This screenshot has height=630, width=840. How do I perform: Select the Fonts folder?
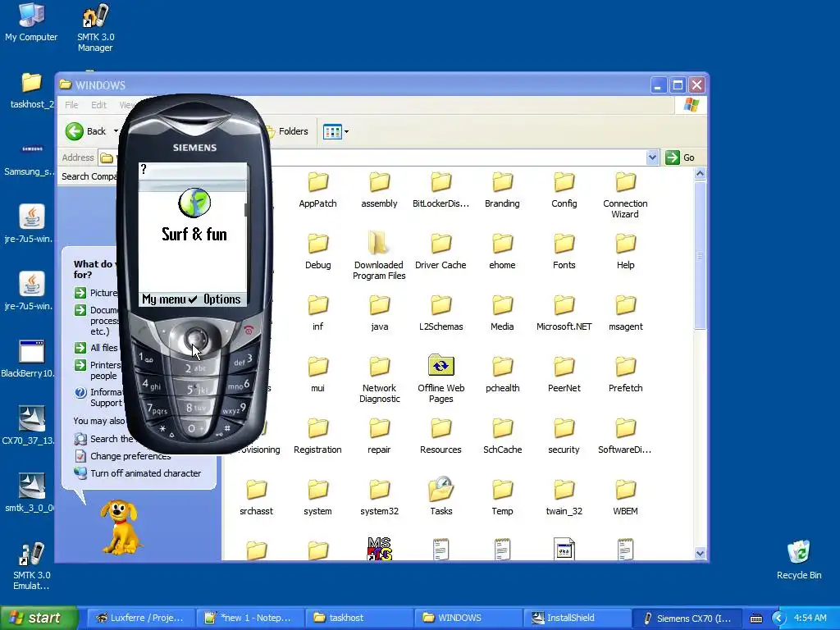point(564,252)
